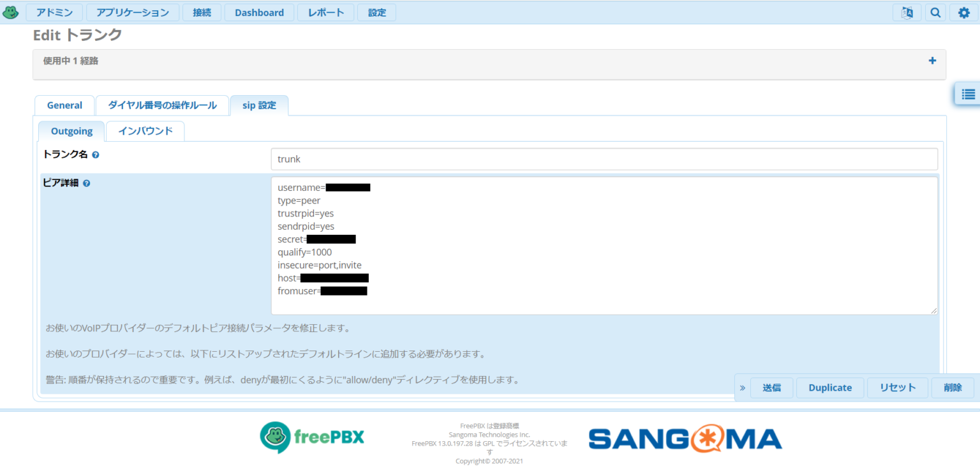This screenshot has height=466, width=980.
Task: Open the language translation icon
Action: coord(907,12)
